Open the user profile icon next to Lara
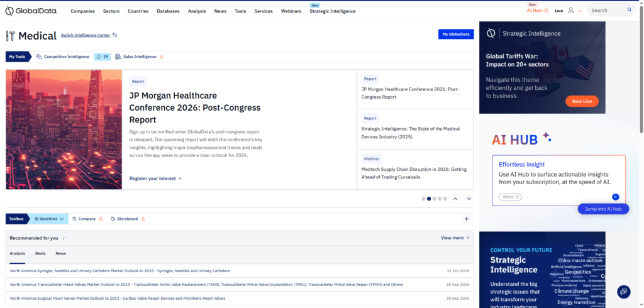 pyautogui.click(x=570, y=10)
